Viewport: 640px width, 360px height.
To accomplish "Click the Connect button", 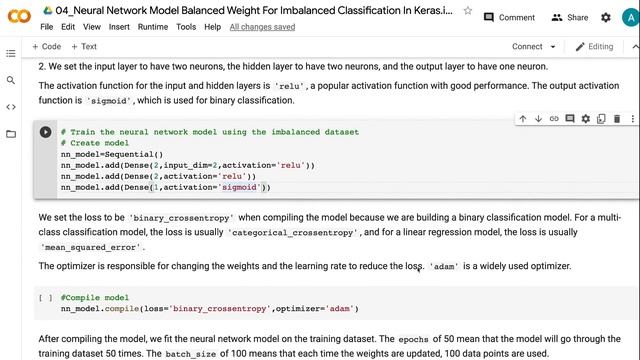I will click(527, 47).
